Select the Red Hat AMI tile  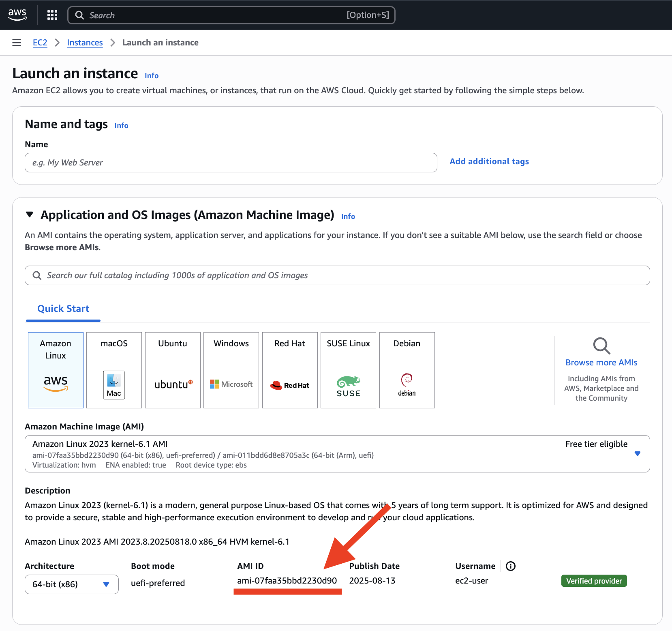click(x=290, y=370)
